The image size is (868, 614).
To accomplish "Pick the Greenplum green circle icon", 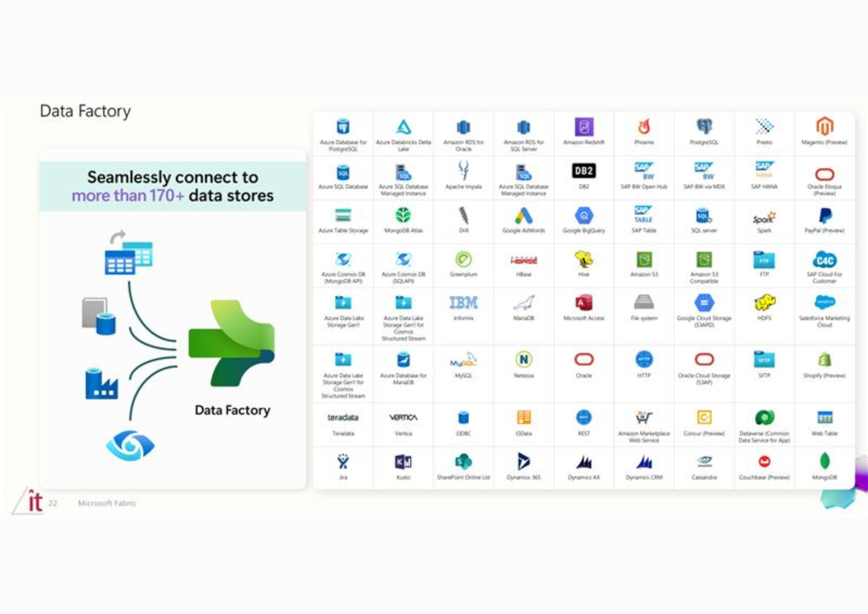I will click(463, 259).
